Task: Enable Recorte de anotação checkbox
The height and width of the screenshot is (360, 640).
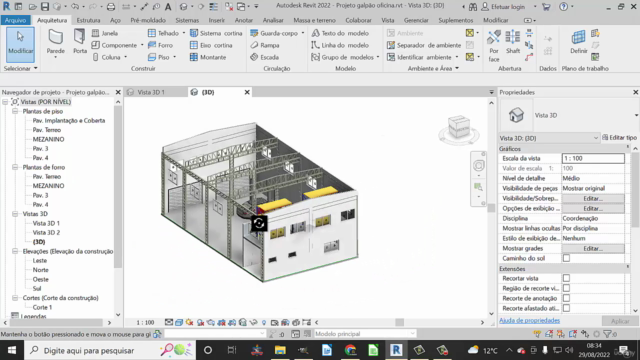Action: tap(566, 298)
